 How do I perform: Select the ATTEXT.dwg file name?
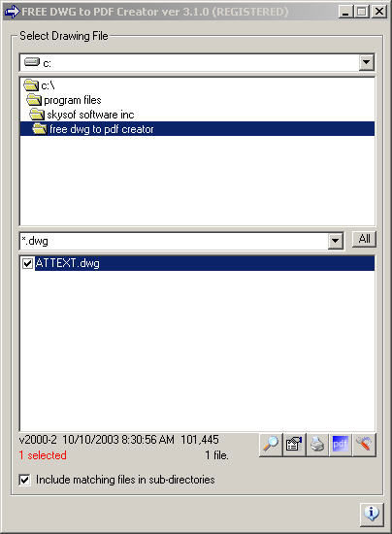coord(67,263)
